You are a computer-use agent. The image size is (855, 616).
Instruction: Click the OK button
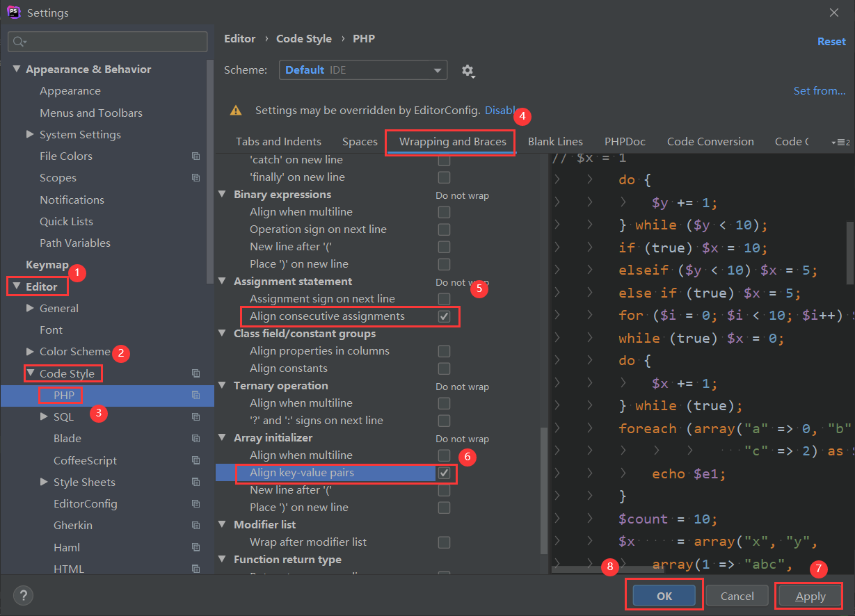664,596
